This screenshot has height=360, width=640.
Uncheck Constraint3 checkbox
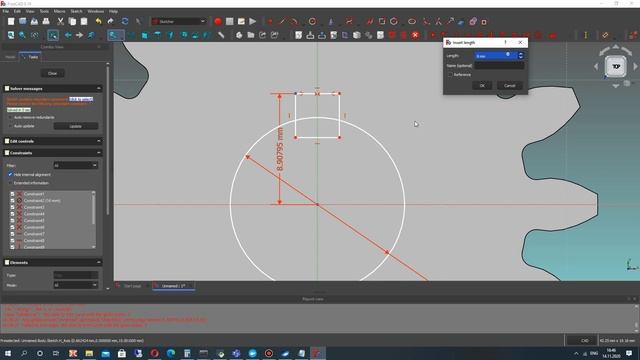click(12, 207)
